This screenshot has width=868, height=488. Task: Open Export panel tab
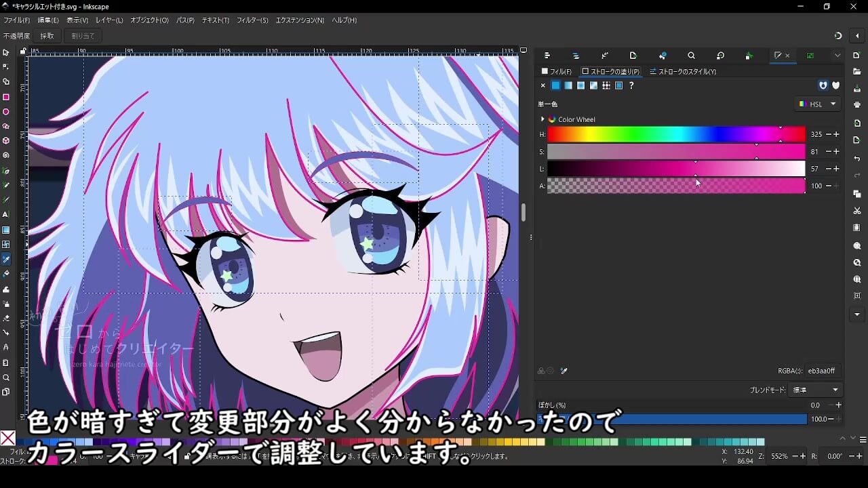pos(633,56)
